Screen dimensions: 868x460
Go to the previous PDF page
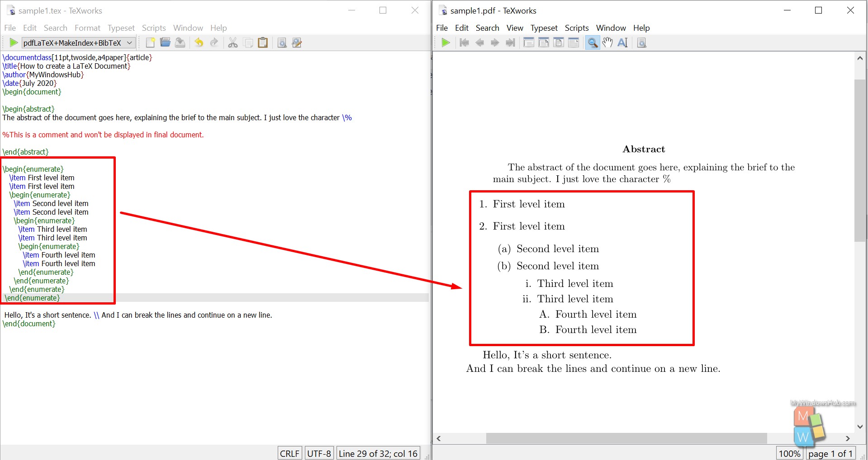click(480, 42)
